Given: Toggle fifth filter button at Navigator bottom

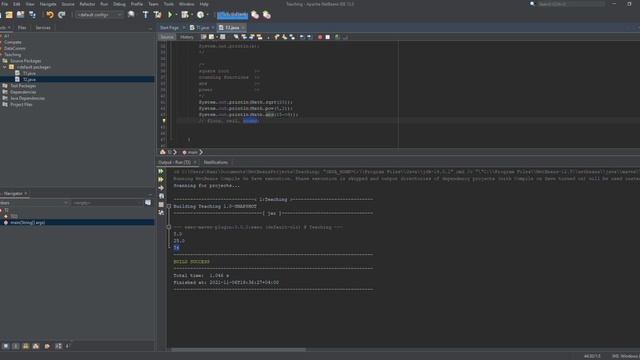Looking at the screenshot, I should [47, 346].
